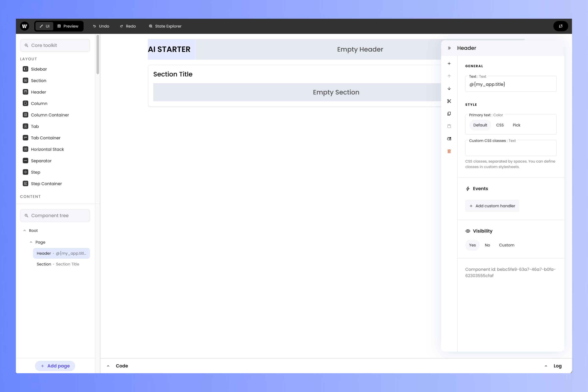This screenshot has width=588, height=392.
Task: Click the add child plus icon in settings
Action: (449, 64)
